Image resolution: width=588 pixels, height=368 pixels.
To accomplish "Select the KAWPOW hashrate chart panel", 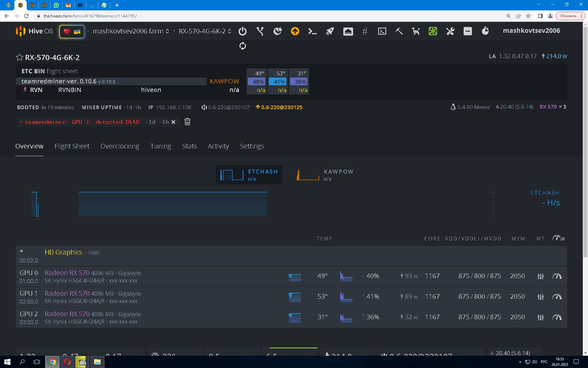I will [325, 175].
